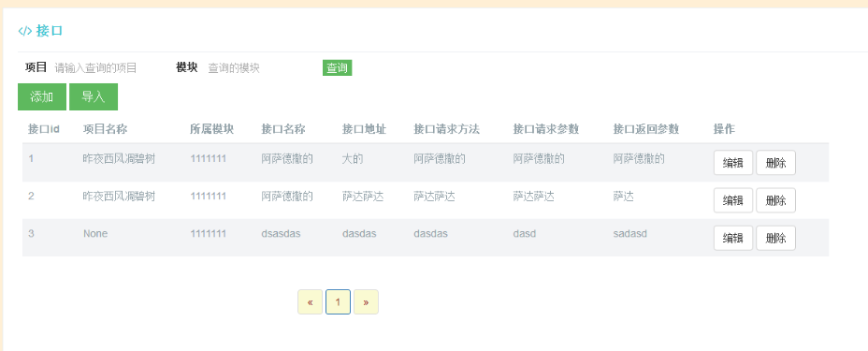Screen dimensions: 868x351
Task: Click the id cell showing 3
Action: click(32, 234)
